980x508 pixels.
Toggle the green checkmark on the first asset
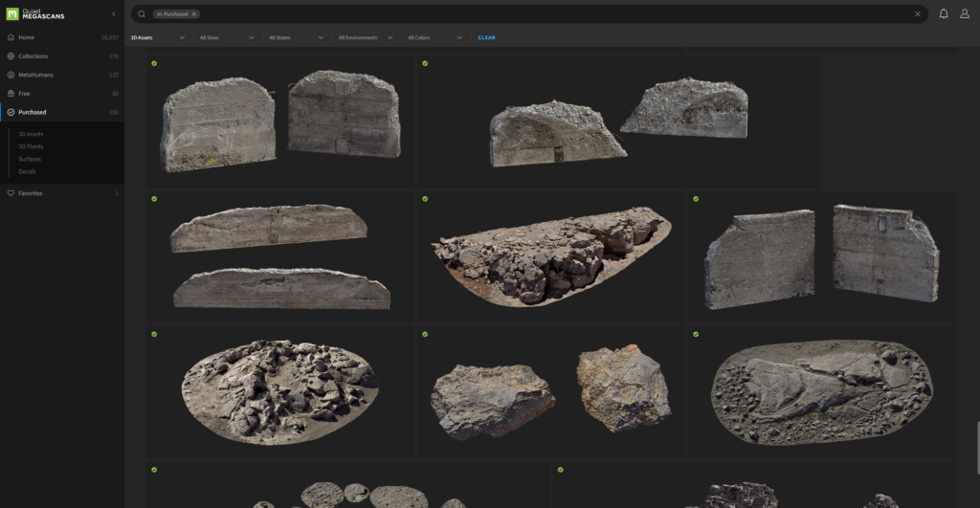pyautogui.click(x=154, y=63)
